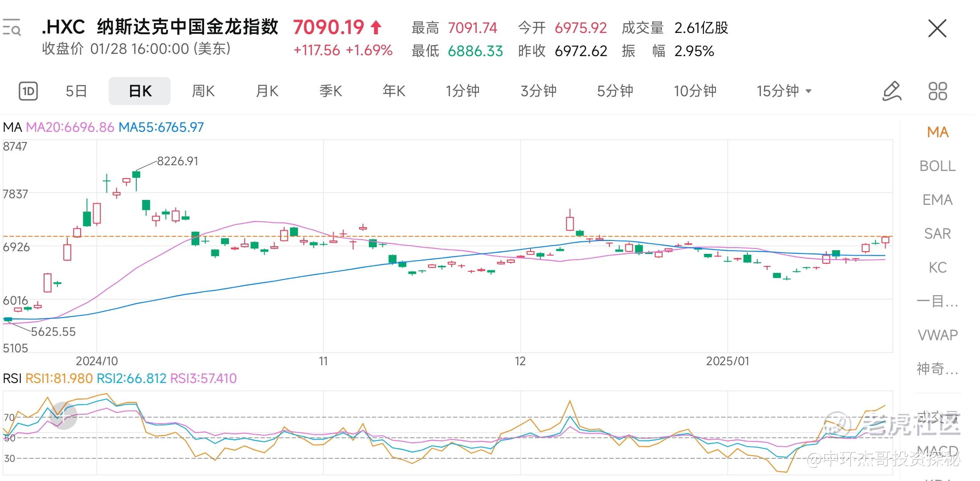980x481 pixels.
Task: Click the MA55:6765.97 legend label
Action: tap(161, 127)
